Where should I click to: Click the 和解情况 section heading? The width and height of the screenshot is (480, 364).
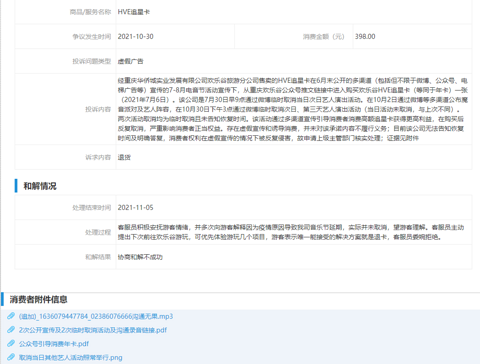point(40,186)
